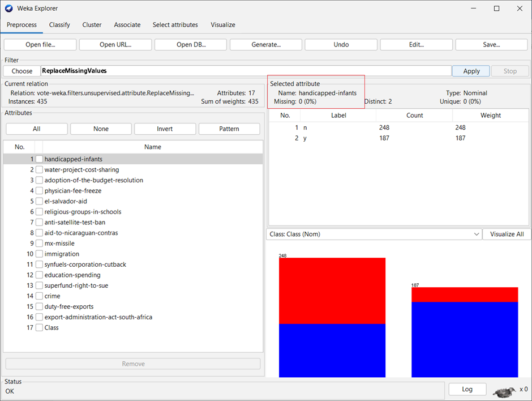Click Visualize All to show histograms

point(507,234)
